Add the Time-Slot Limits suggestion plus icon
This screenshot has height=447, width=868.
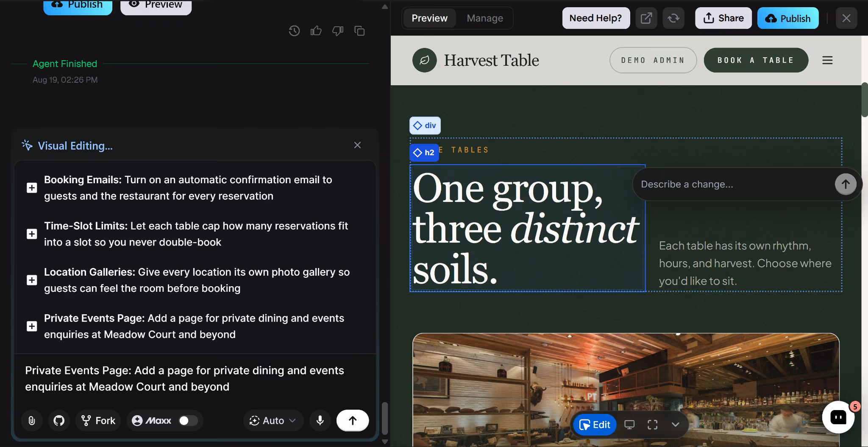click(32, 234)
